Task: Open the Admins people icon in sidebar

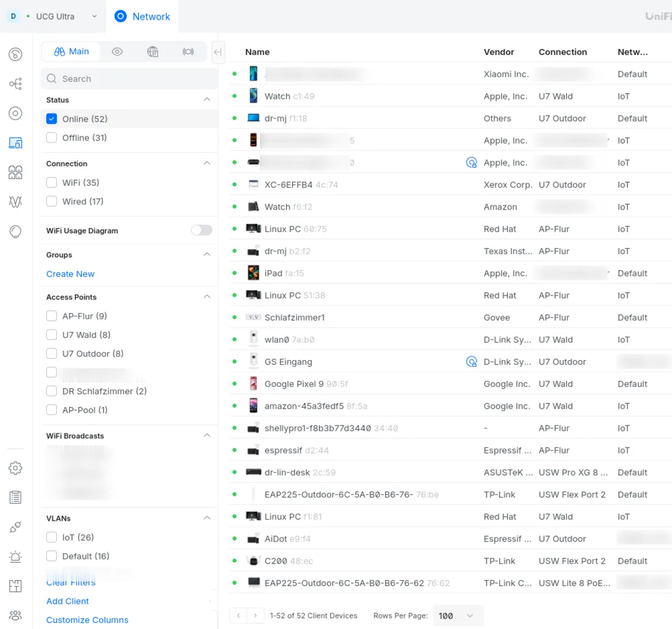Action: [15, 616]
